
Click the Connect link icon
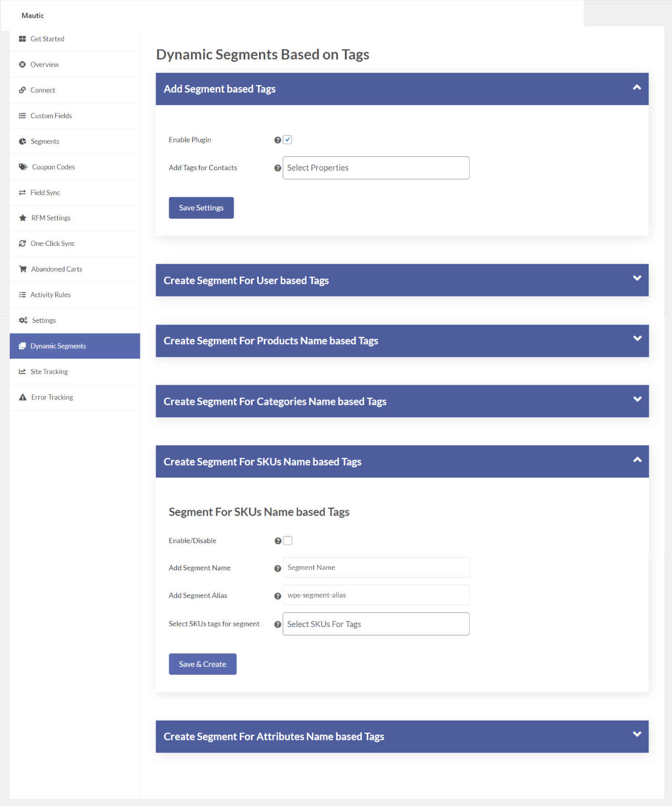tap(22, 90)
